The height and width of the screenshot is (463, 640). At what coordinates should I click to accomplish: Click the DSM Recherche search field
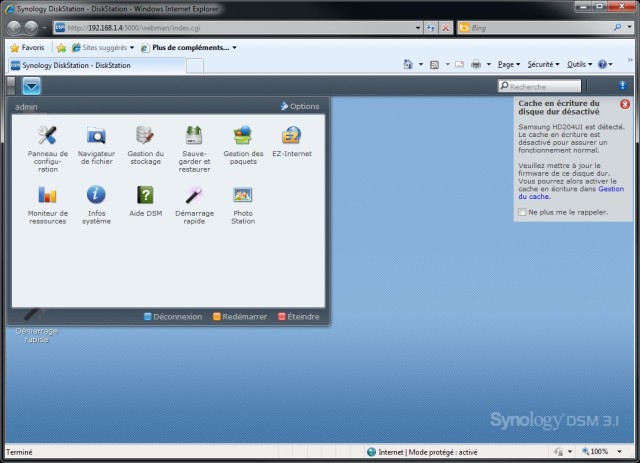click(539, 86)
